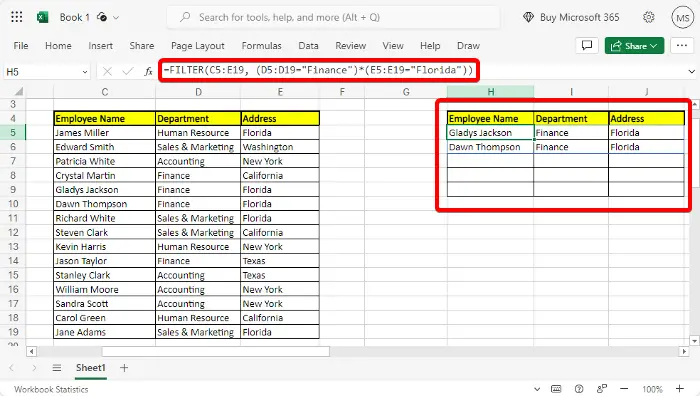
Task: Expand the Book 1 title dropdown chevron
Action: tap(116, 18)
